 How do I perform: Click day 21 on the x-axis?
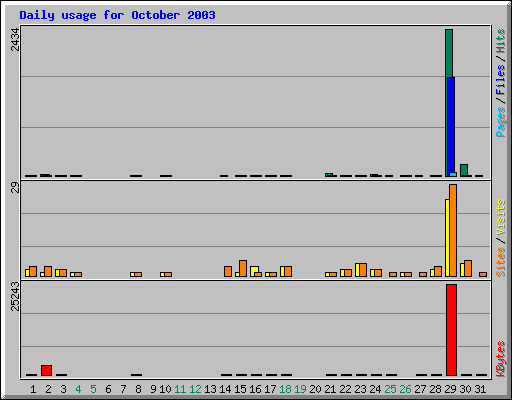click(x=330, y=389)
